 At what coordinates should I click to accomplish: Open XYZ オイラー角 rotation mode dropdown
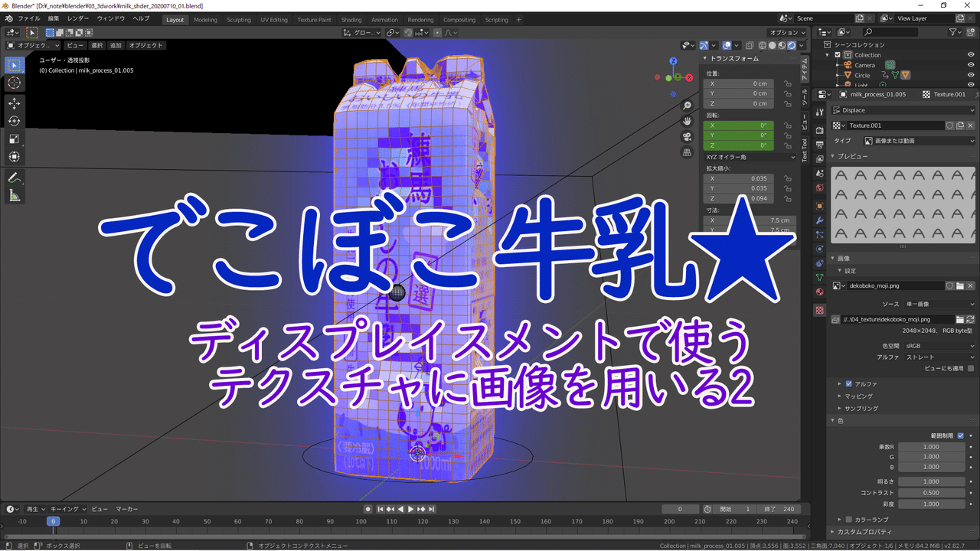pos(750,157)
